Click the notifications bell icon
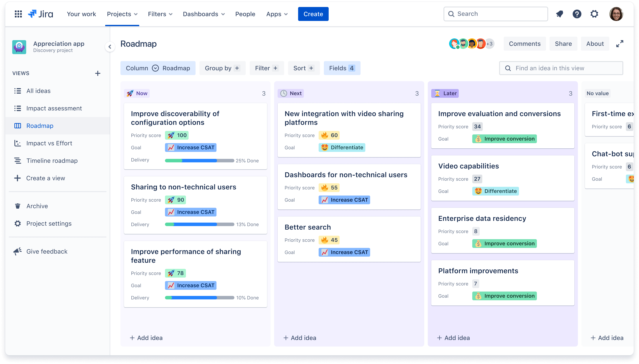Screen dimensions: 639x364 tap(560, 14)
